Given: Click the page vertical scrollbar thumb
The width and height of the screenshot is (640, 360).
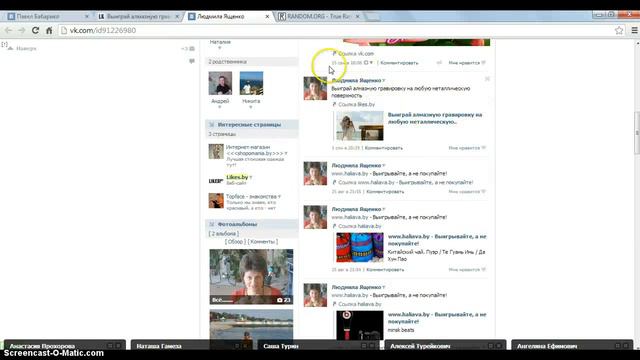Looking at the screenshot, I should [637, 133].
